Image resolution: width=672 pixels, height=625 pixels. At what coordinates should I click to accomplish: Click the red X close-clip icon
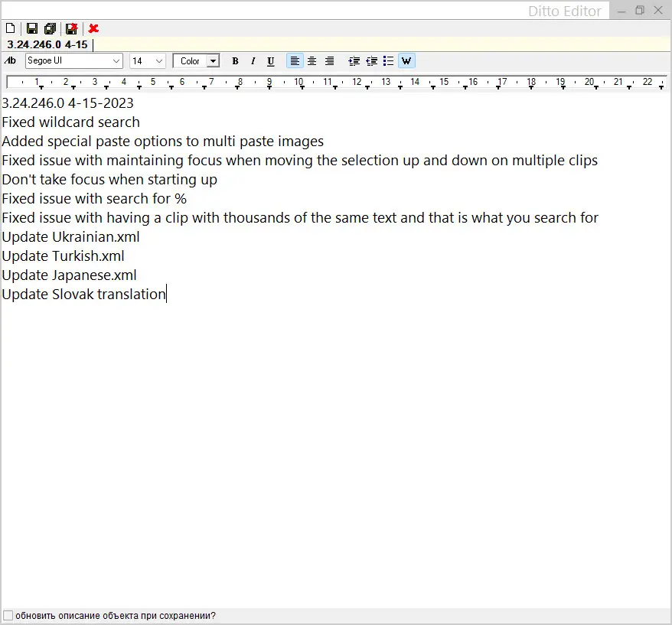[x=93, y=29]
